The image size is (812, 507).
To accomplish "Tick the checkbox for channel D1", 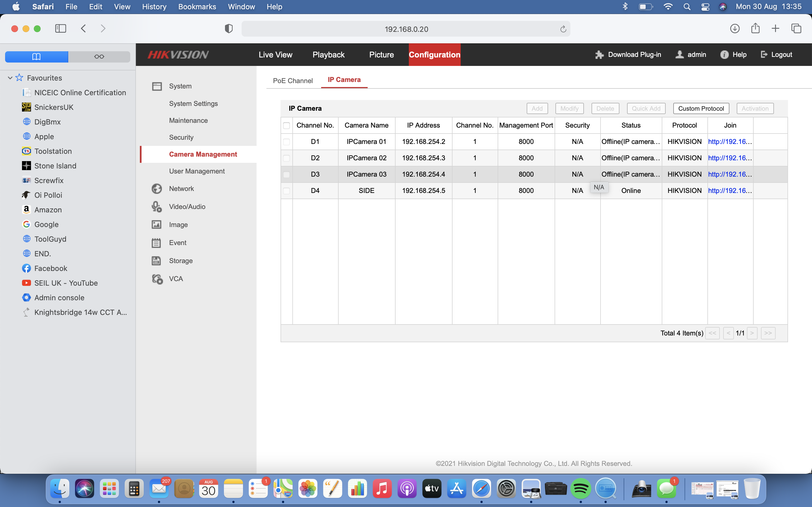I will pyautogui.click(x=286, y=142).
